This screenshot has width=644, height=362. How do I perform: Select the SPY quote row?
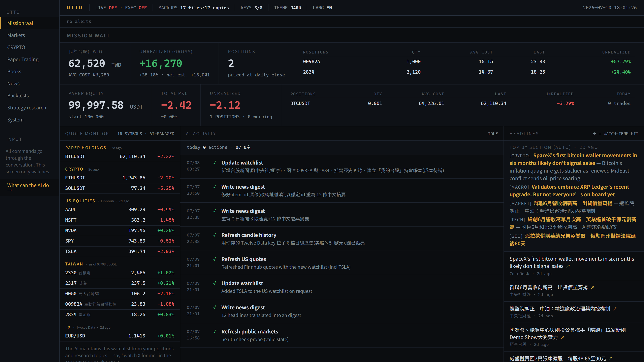pos(120,241)
